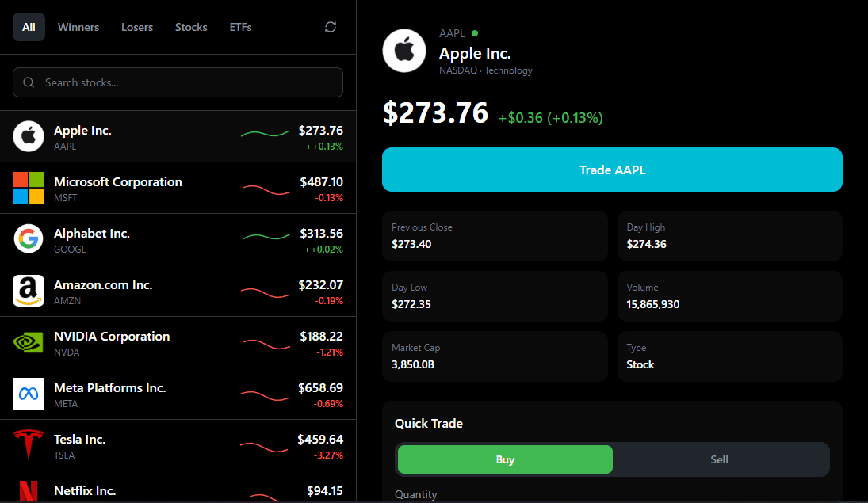Toggle Buy mode in Quick Trade
Screen dimensions: 868x503
click(505, 459)
